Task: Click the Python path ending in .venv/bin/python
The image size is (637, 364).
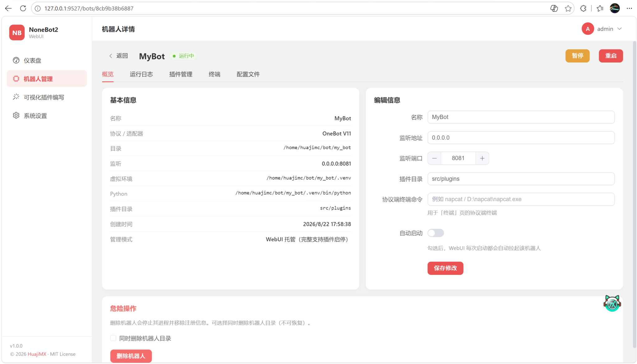Action: [x=293, y=193]
